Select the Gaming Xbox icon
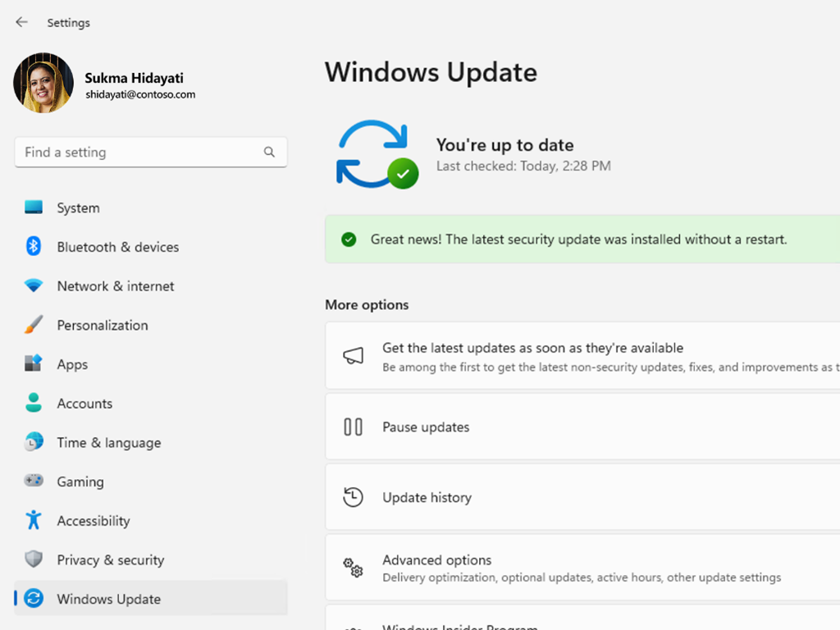The width and height of the screenshot is (840, 630). pyautogui.click(x=33, y=482)
